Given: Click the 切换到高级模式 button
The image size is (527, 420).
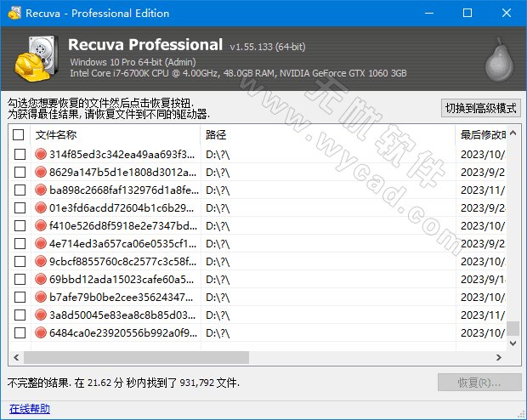Looking at the screenshot, I should tap(481, 108).
